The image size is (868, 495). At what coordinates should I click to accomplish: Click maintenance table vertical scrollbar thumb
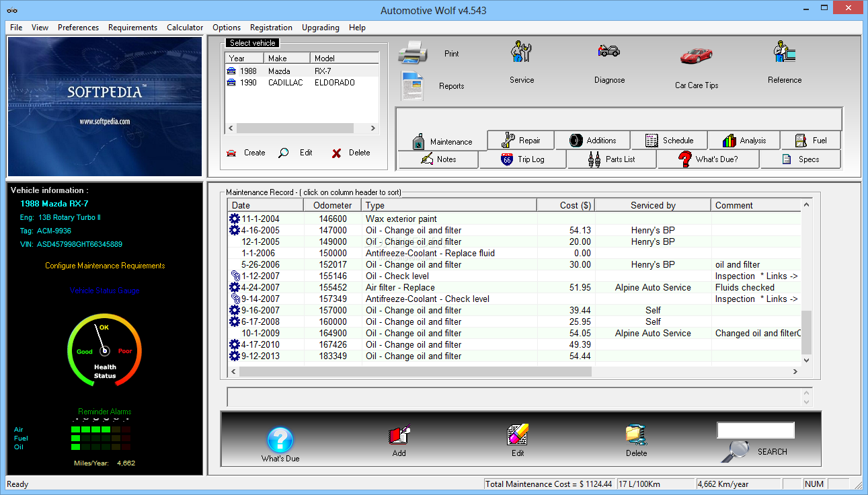tap(806, 332)
